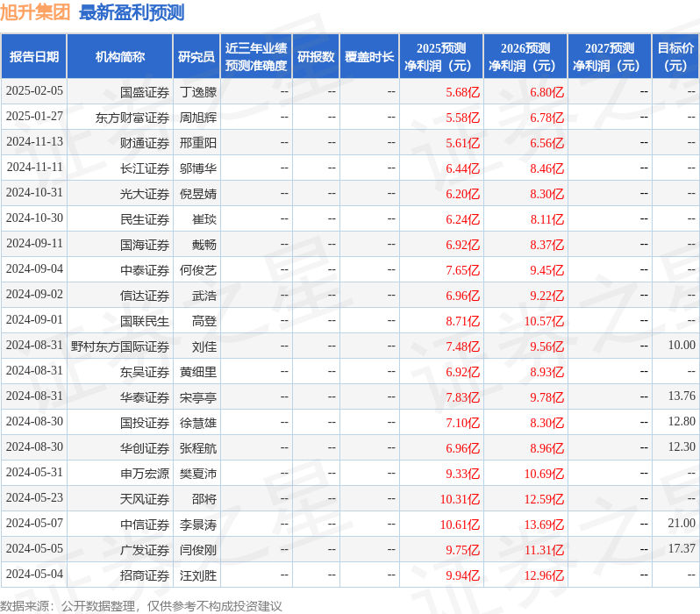Click 8.46亿 forecast in 长江证券 row
Viewport: 700px width, 614px height.
(546, 168)
